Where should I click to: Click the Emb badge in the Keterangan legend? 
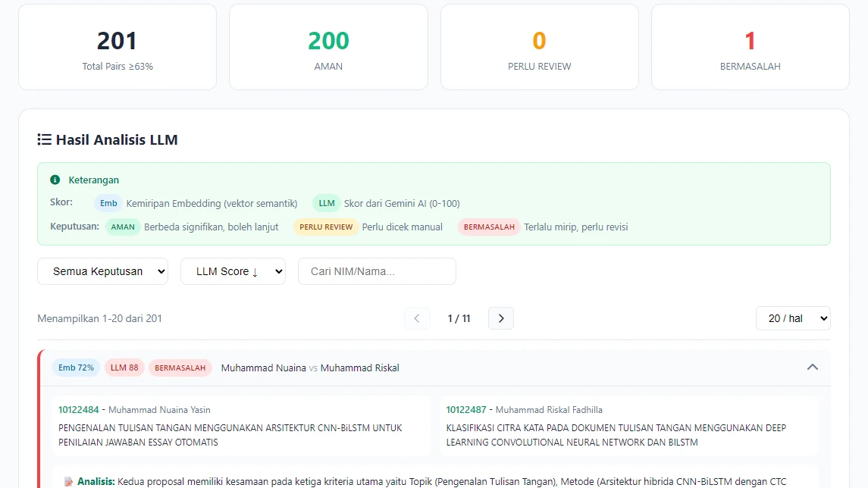(108, 203)
